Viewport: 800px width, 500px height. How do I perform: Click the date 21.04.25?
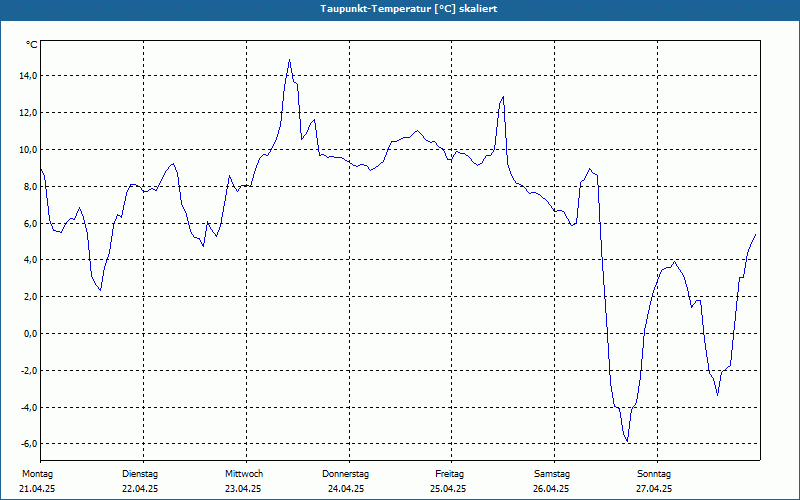tap(37, 489)
